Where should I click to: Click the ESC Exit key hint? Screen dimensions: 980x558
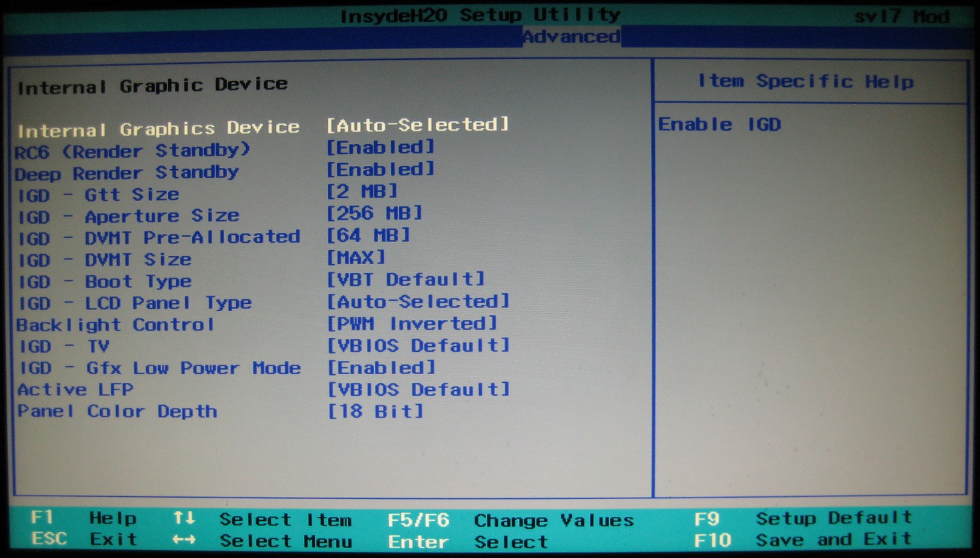84,539
